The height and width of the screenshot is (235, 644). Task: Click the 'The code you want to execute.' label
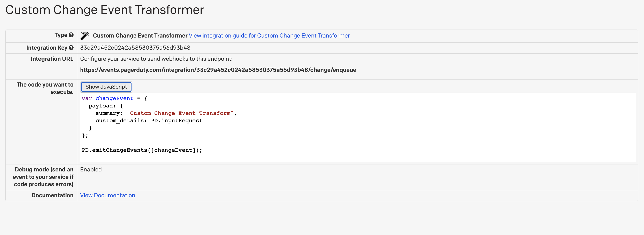pos(45,88)
